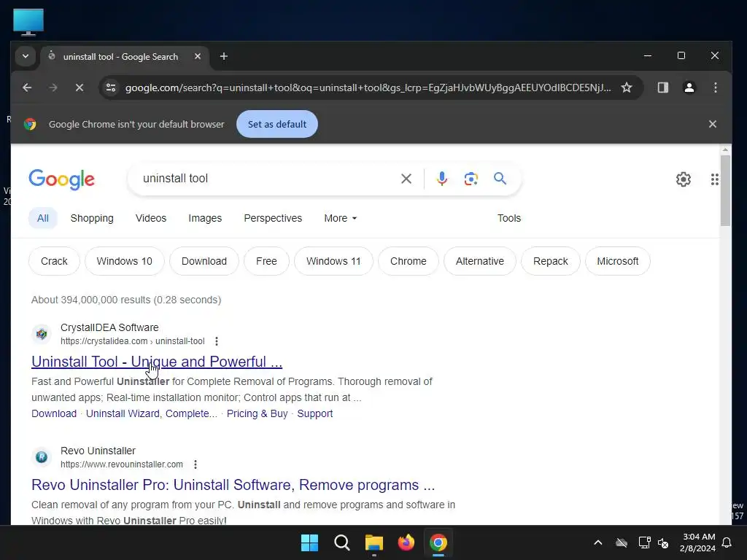This screenshot has height=560, width=747.
Task: Filter by Windows 11 suggestion chip
Action: [333, 261]
